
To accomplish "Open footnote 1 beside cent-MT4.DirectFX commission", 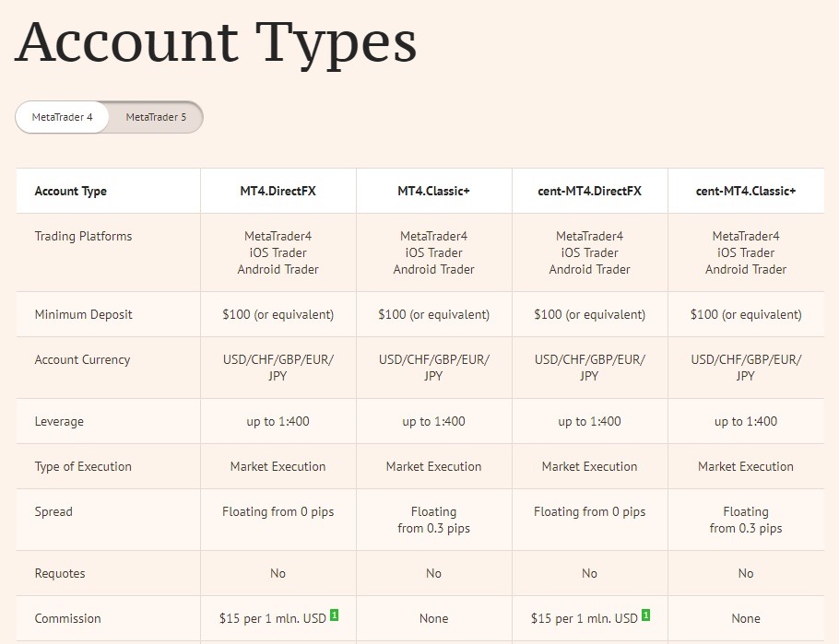I will click(x=645, y=615).
